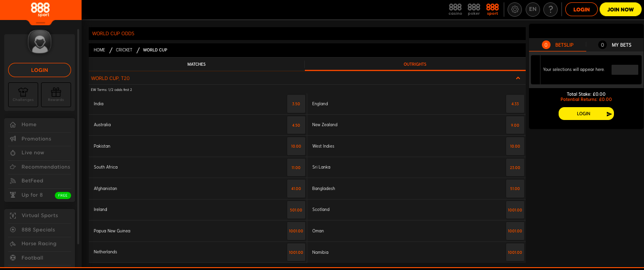
Task: Collapse the World Cup, T20 section
Action: pos(518,78)
